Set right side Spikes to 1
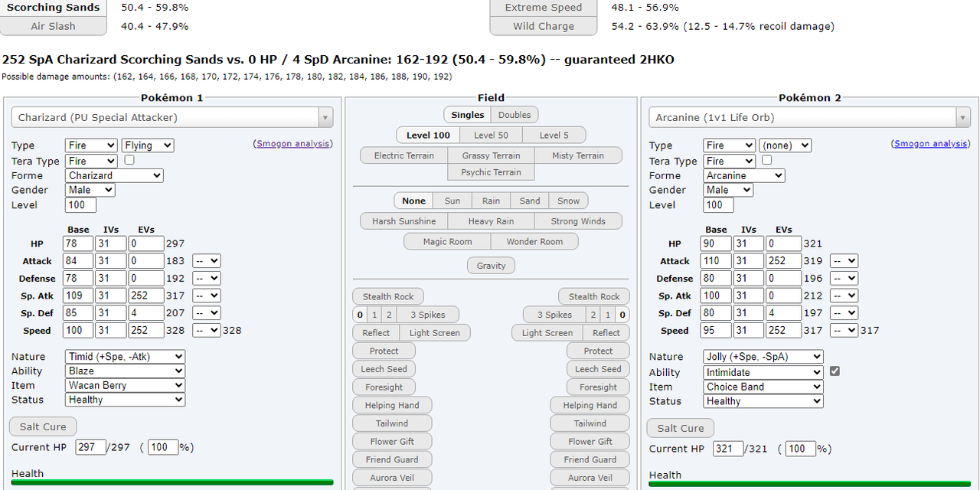Image resolution: width=980 pixels, height=490 pixels. 608,315
